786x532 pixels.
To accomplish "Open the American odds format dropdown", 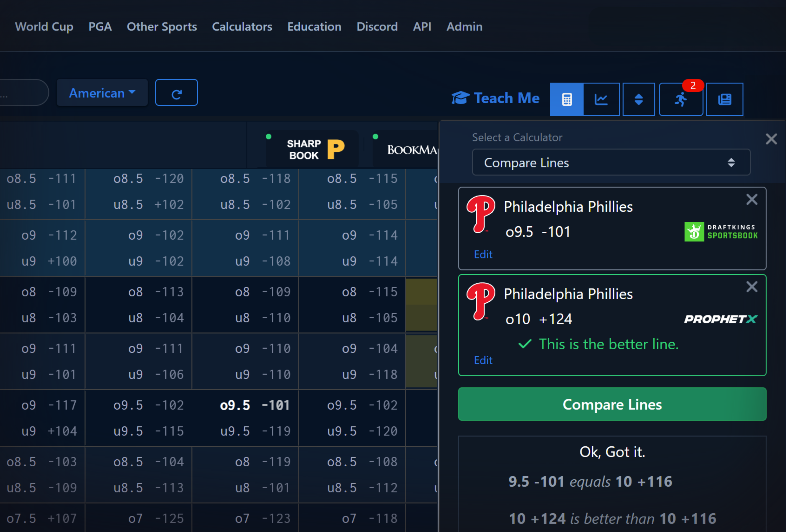I will [102, 93].
